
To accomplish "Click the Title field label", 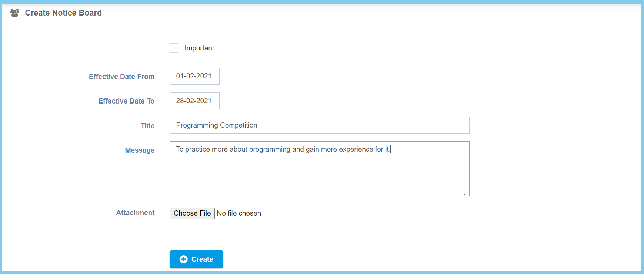I will point(147,126).
